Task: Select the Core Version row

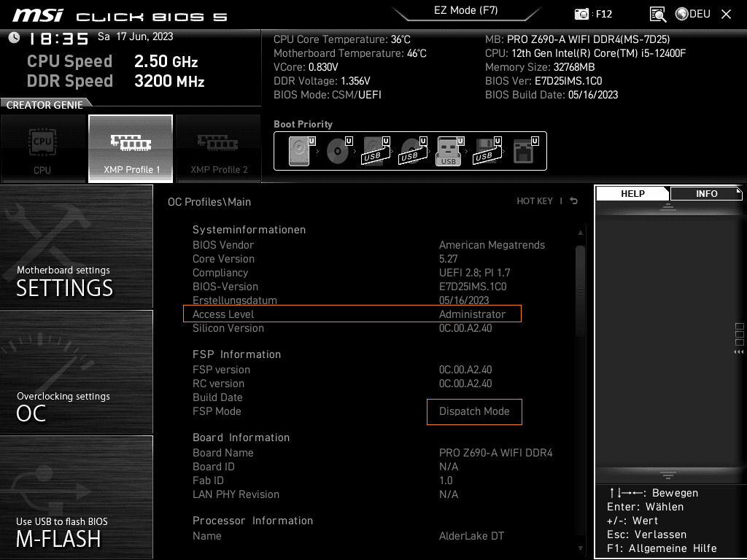Action: coord(325,259)
